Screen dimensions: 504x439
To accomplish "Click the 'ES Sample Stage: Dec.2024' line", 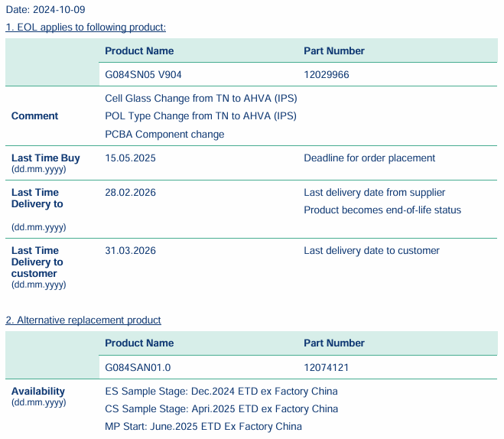I will pyautogui.click(x=221, y=392).
